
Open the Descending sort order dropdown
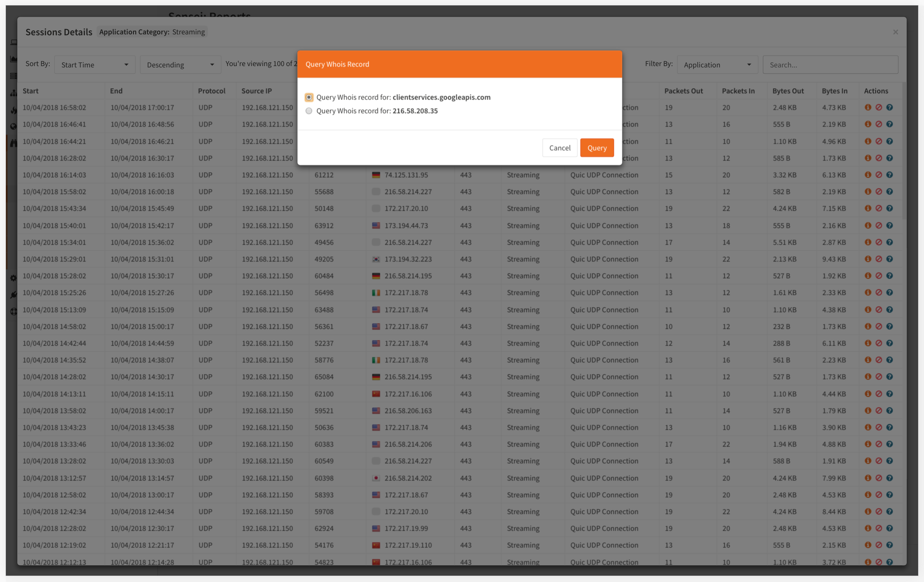click(x=180, y=64)
